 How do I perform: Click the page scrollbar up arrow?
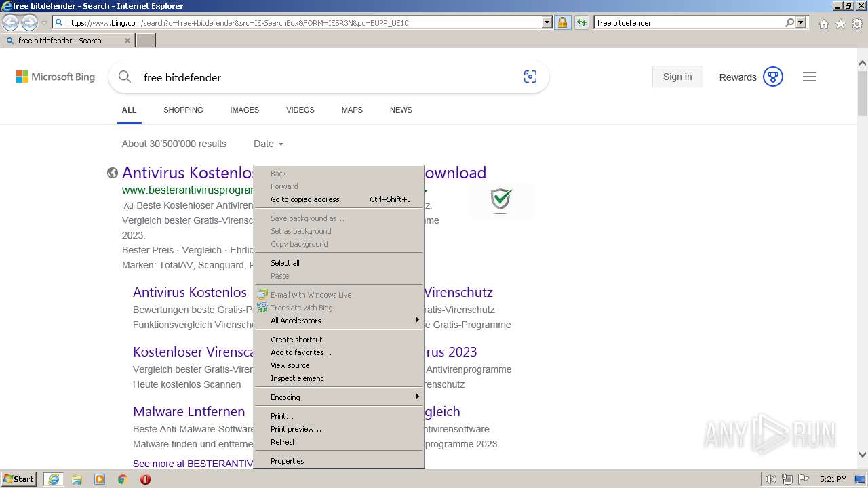(863, 63)
